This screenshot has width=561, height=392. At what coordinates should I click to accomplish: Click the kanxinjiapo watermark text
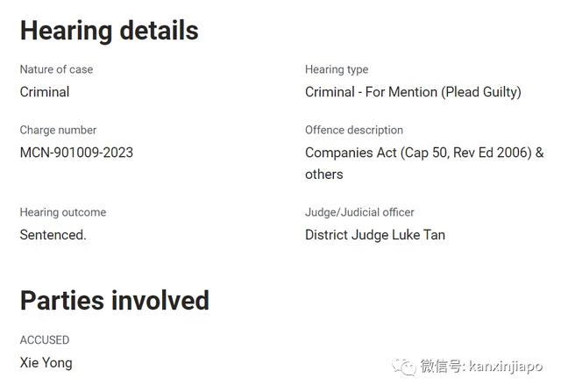tap(506, 367)
